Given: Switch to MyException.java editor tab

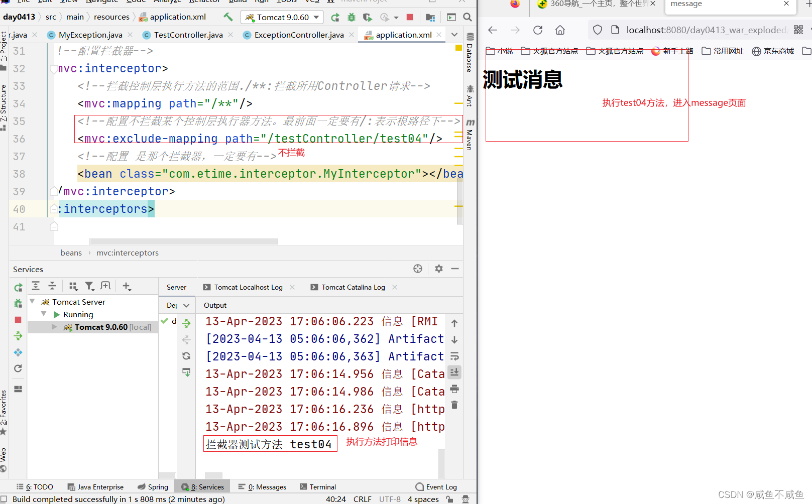Looking at the screenshot, I should [90, 35].
